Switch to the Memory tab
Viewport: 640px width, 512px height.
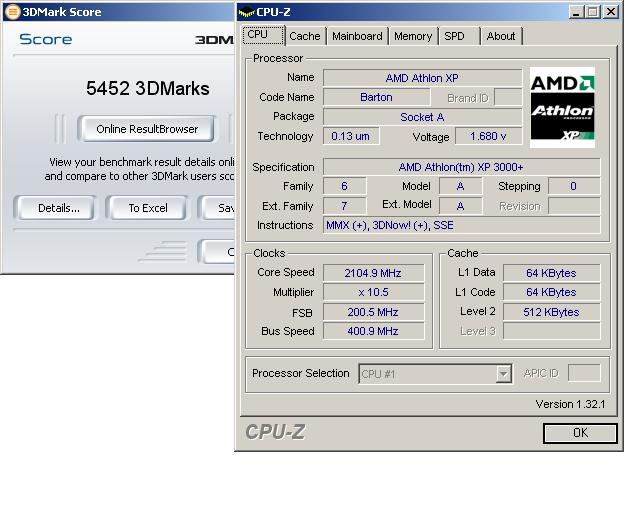coord(413,36)
